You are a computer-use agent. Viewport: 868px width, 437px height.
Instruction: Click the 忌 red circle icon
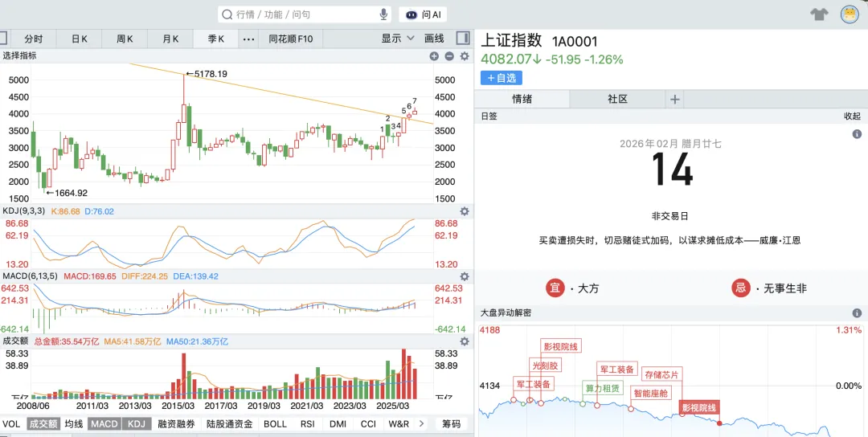[741, 288]
